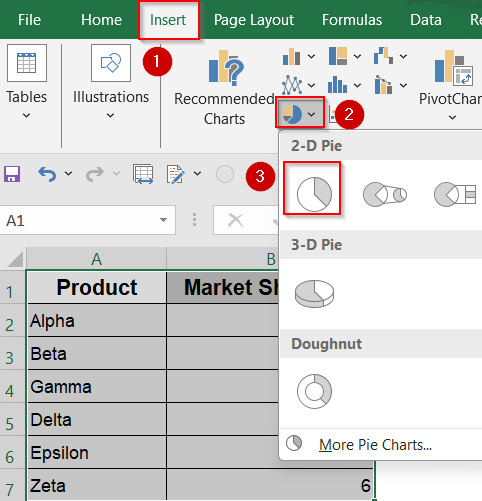Viewport: 482px width, 501px height.
Task: Expand the PivotChart dropdown chevron
Action: 452,117
